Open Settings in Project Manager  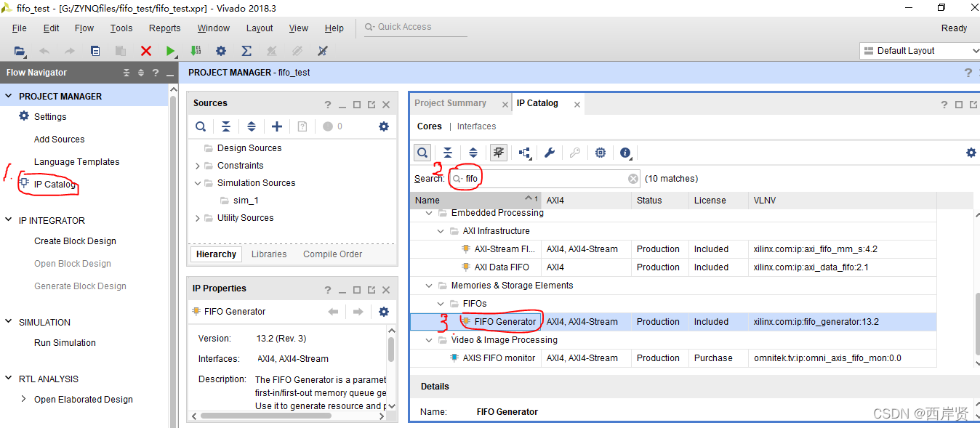pos(50,117)
